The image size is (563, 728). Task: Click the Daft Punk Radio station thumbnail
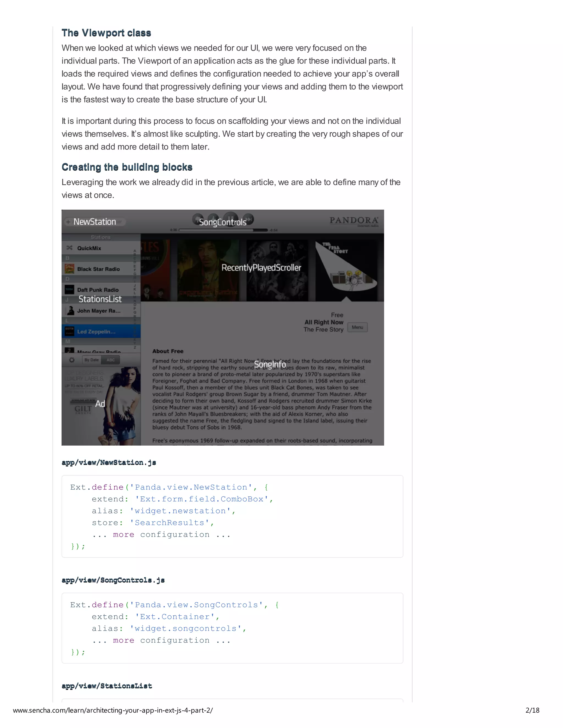click(69, 289)
